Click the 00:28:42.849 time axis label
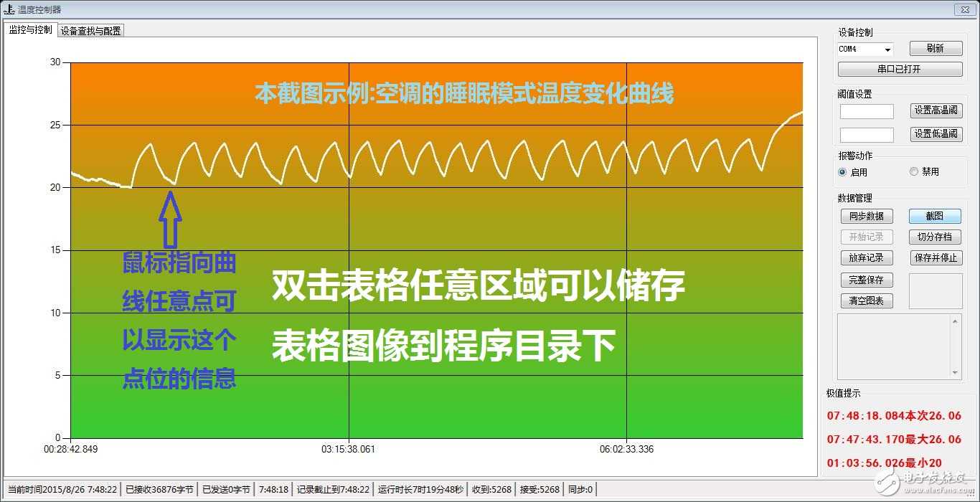This screenshot has height=502, width=980. [71, 450]
